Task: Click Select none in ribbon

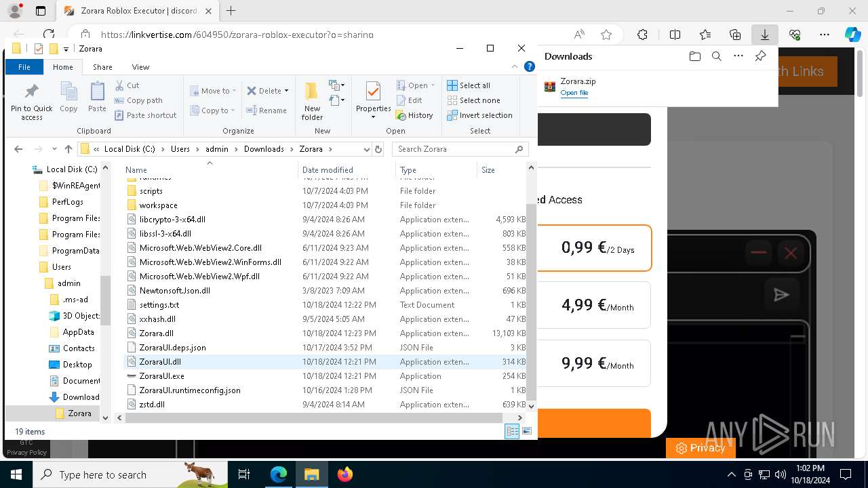Action: (x=473, y=100)
